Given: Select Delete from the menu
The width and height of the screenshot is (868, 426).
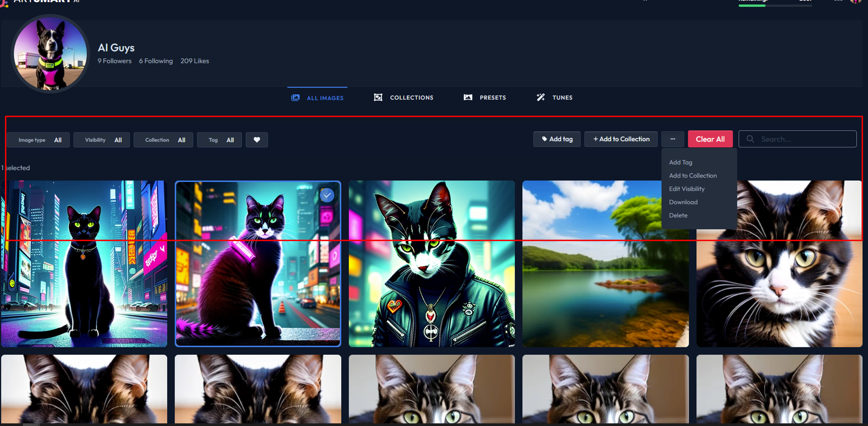Looking at the screenshot, I should (x=678, y=215).
